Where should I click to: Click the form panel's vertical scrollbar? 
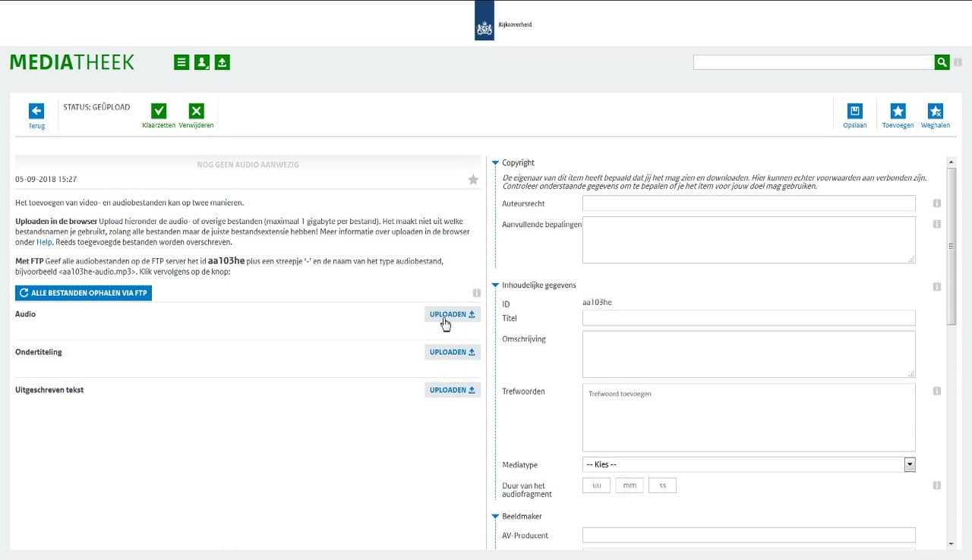pos(951,246)
